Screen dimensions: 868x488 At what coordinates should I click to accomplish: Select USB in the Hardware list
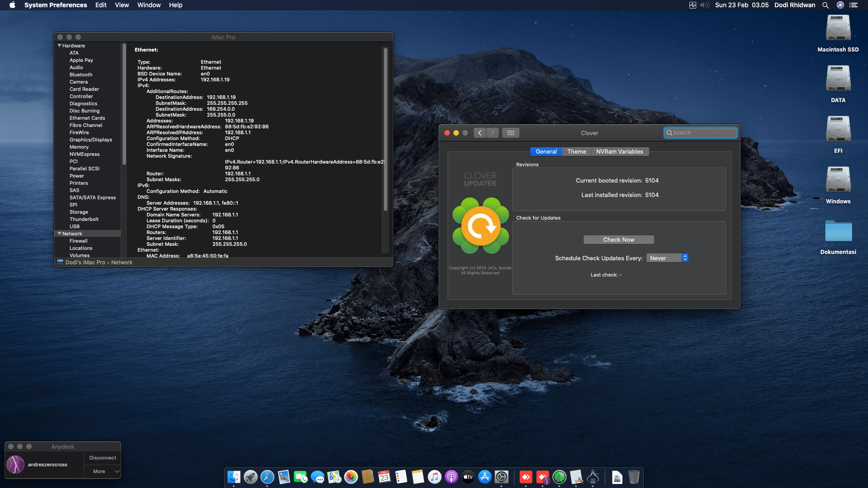pos(75,226)
